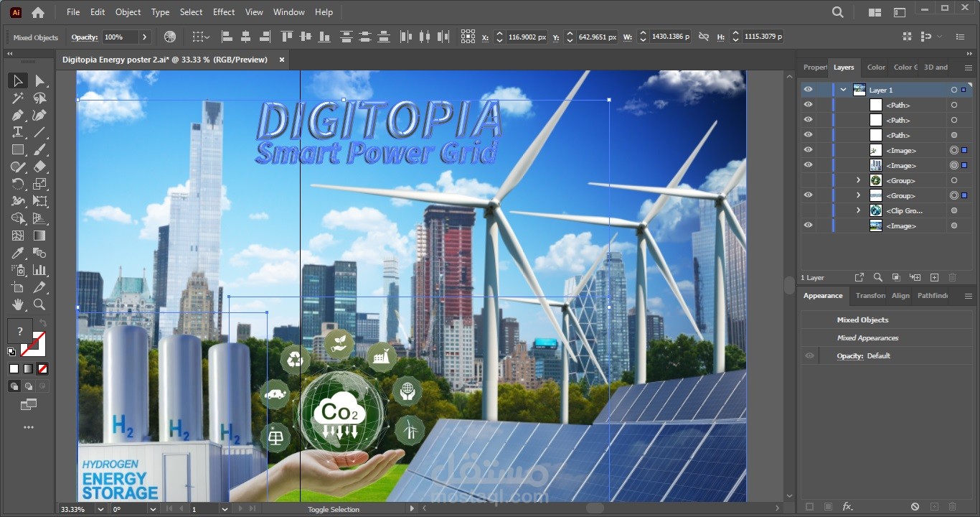Add new effect with fx button
The width and height of the screenshot is (980, 517).
[847, 507]
